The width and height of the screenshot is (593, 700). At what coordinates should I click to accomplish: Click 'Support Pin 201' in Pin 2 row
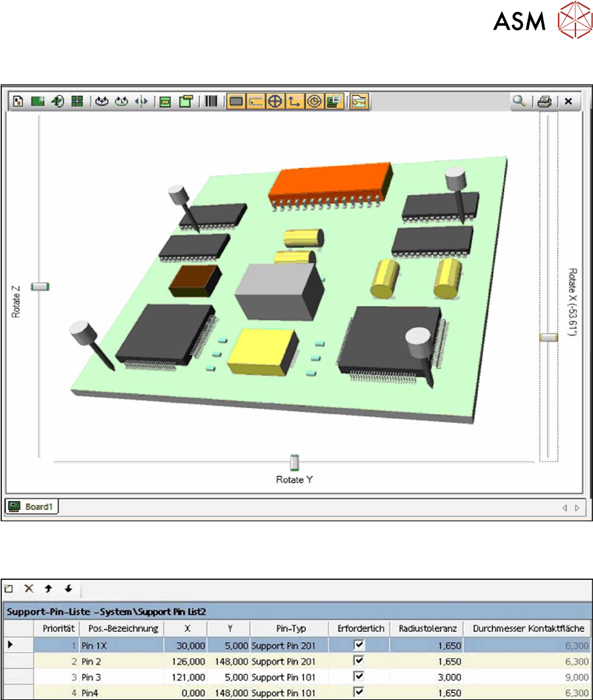click(283, 662)
